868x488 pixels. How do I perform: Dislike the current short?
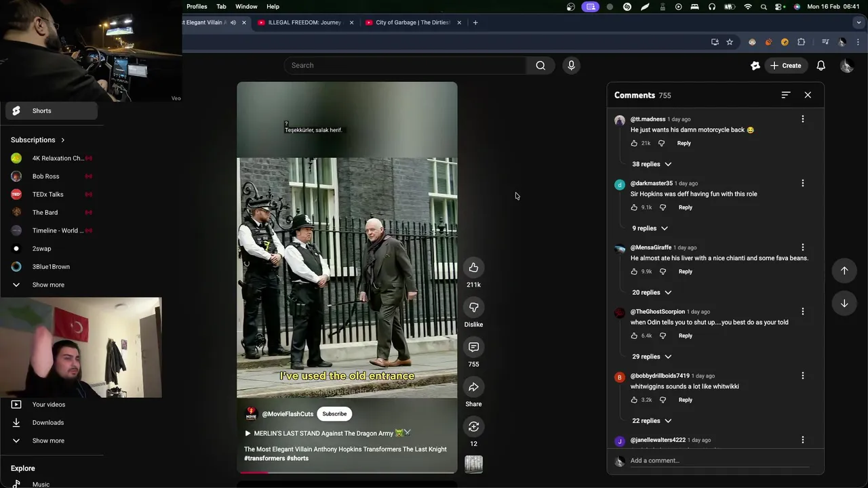pos(473,308)
